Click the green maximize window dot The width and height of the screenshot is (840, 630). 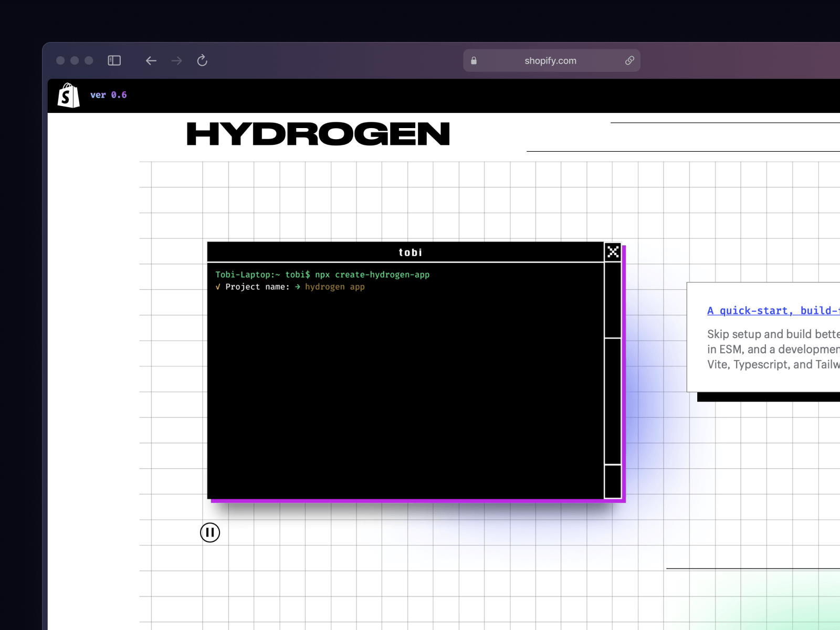coord(89,60)
